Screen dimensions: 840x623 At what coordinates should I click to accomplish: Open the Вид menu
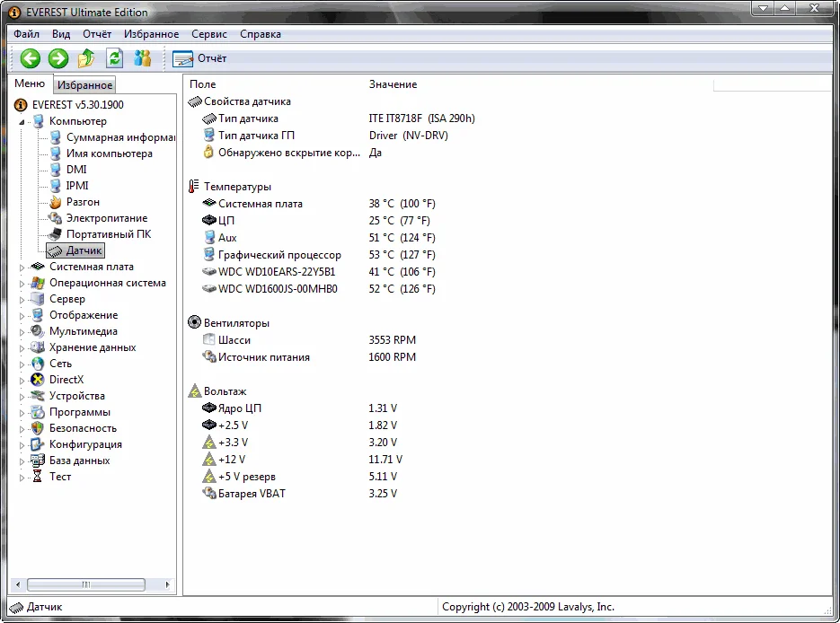61,34
